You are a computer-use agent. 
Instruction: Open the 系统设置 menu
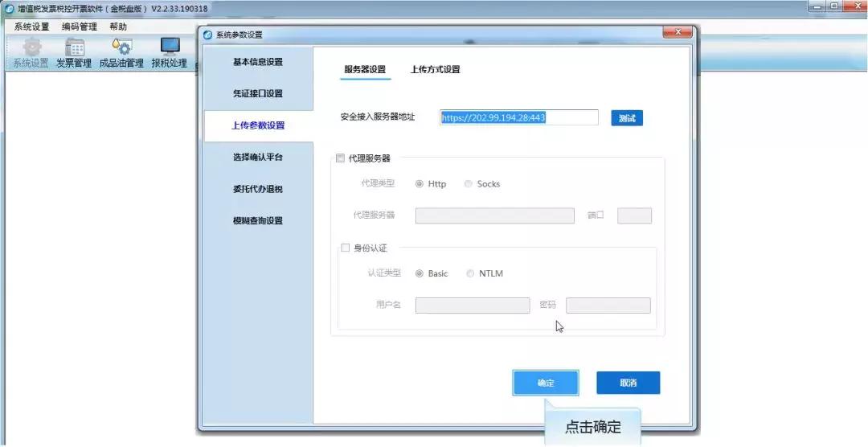[31, 27]
